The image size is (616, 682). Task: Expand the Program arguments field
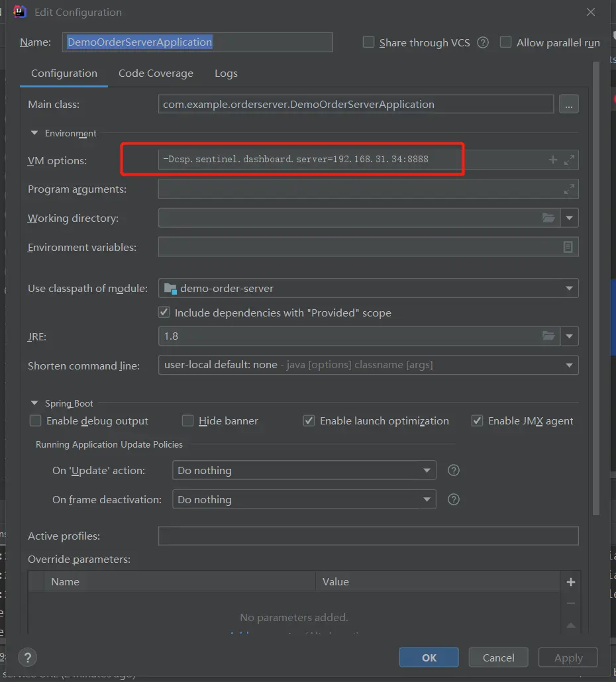coord(569,189)
